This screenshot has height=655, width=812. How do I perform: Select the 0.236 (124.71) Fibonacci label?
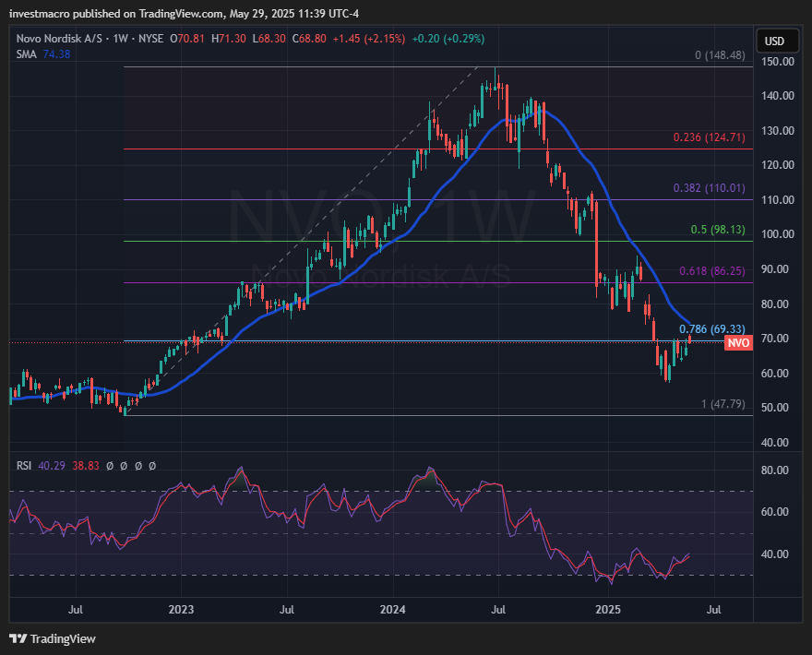point(709,137)
